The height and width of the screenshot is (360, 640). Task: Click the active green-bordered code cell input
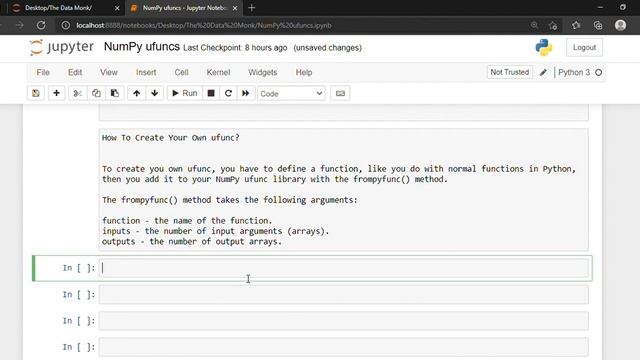(x=344, y=268)
